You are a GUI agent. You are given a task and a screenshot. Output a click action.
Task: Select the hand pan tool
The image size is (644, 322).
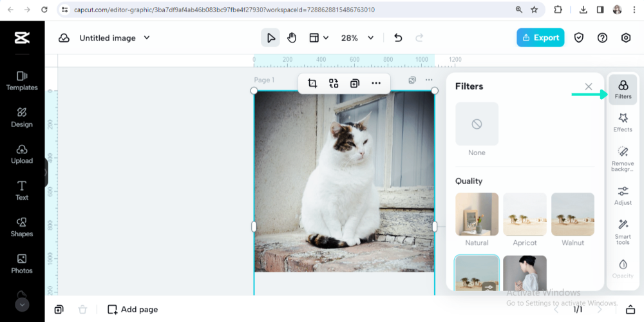point(292,38)
